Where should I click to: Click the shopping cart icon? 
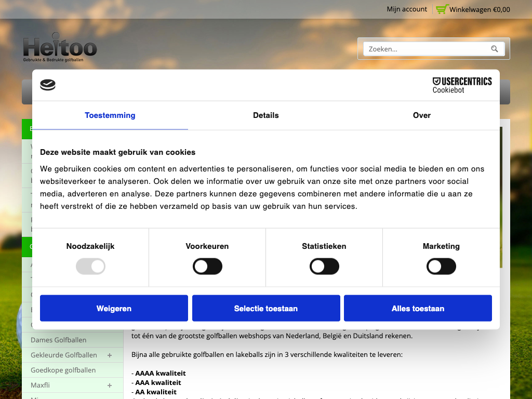pyautogui.click(x=442, y=9)
